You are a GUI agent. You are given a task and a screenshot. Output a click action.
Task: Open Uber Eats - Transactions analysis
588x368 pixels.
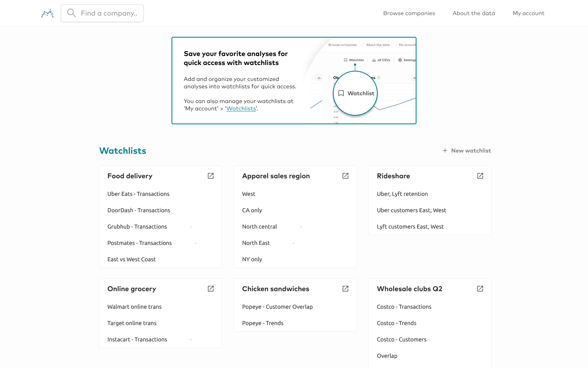point(138,194)
